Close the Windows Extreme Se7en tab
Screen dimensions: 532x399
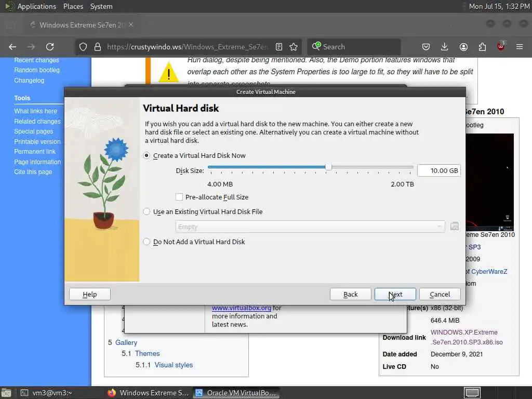coord(131,24)
